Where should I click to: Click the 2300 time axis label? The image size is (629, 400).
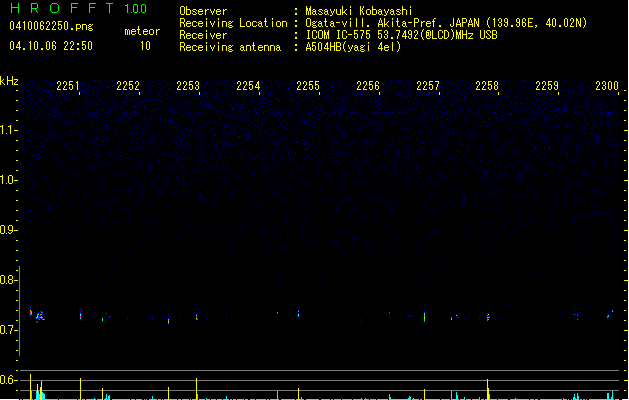click(x=607, y=86)
